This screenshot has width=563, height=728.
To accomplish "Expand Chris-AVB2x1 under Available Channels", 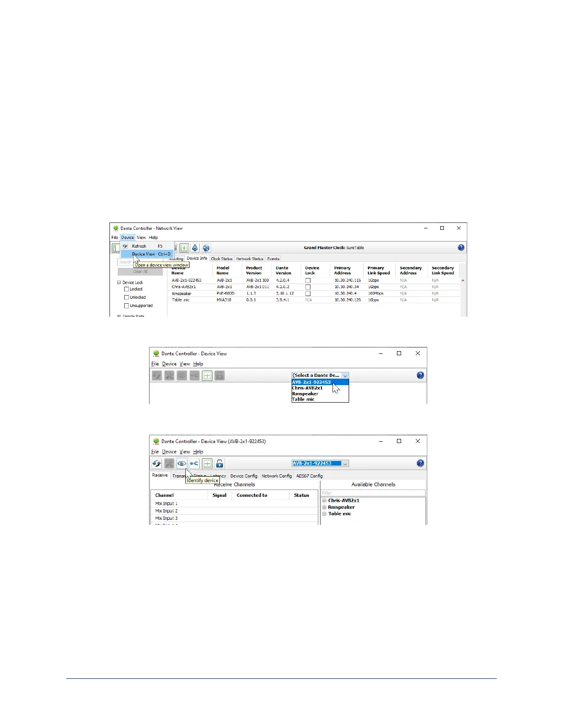I will 324,500.
